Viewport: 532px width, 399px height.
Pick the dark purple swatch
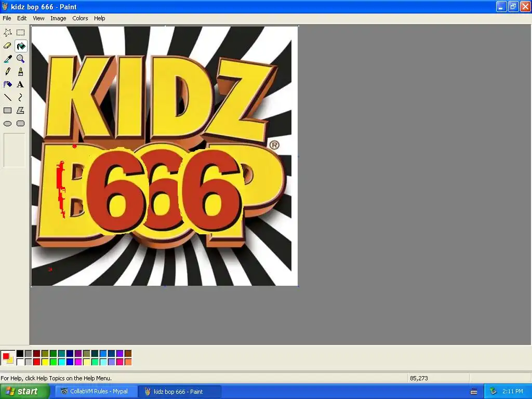tap(78, 354)
